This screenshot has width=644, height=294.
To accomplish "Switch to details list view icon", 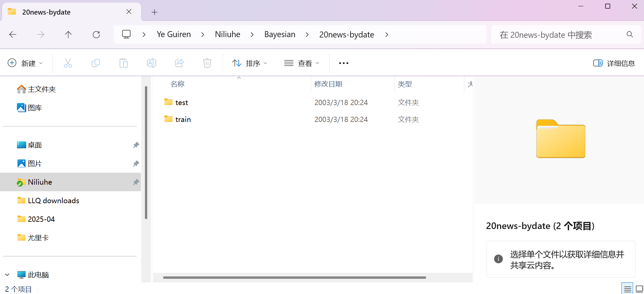I will 627,289.
